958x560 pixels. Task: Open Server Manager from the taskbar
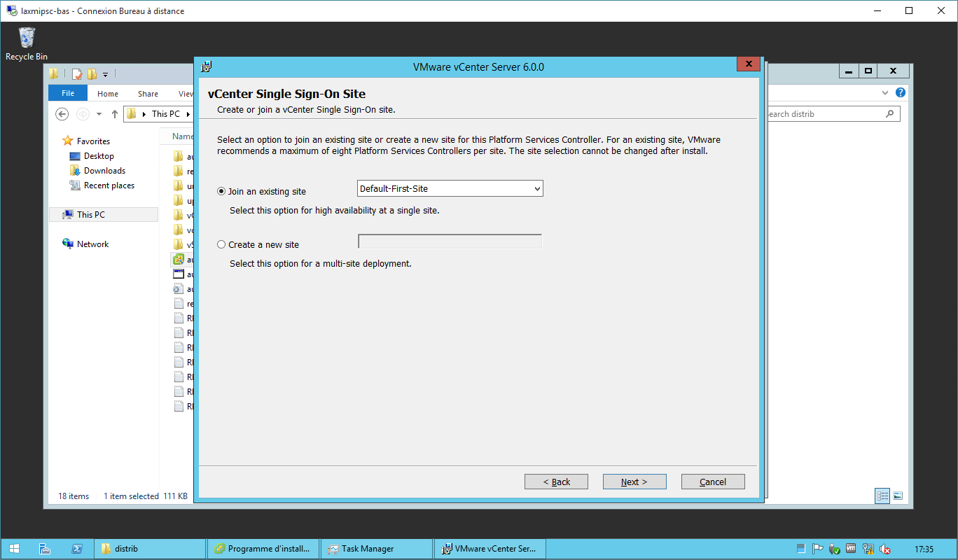click(x=45, y=549)
